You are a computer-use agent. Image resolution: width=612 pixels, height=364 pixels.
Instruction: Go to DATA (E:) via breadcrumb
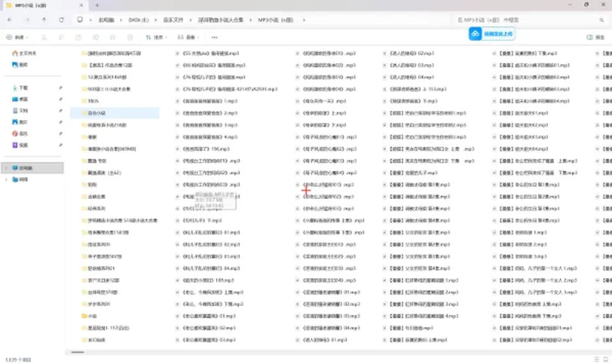(138, 20)
